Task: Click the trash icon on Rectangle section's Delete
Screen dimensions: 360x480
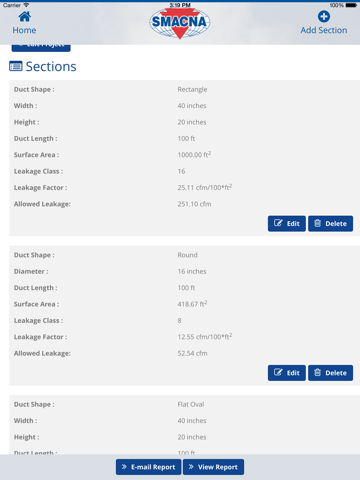Action: pyautogui.click(x=317, y=223)
